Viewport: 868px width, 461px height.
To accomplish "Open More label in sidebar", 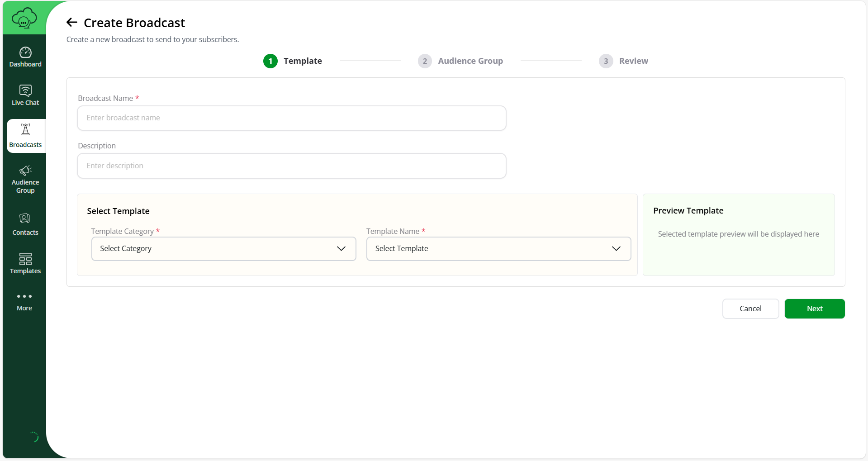I will pyautogui.click(x=24, y=308).
